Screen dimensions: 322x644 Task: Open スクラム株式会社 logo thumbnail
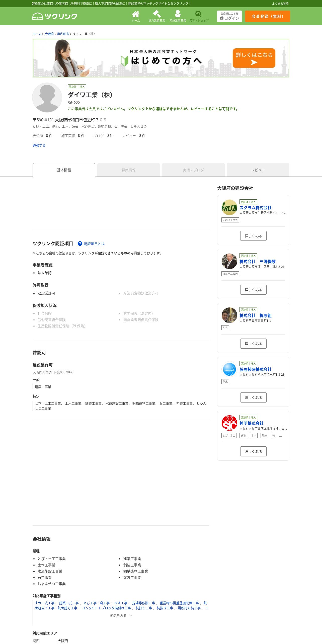pyautogui.click(x=229, y=207)
